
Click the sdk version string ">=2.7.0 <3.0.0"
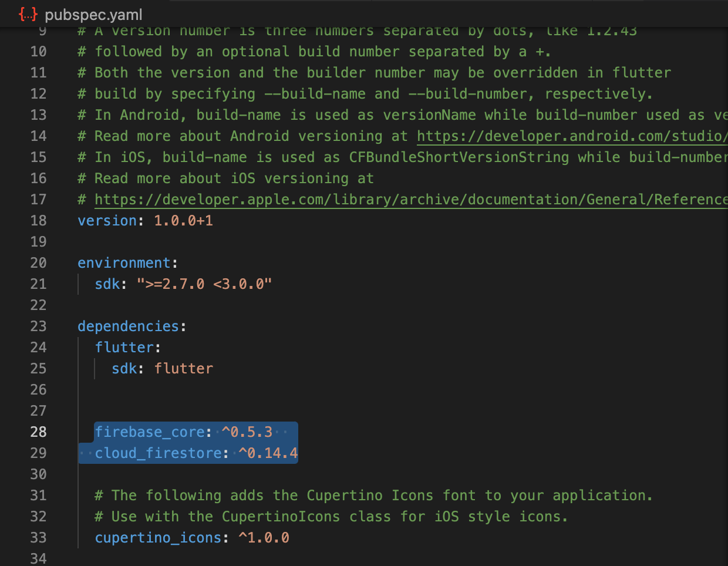click(204, 284)
